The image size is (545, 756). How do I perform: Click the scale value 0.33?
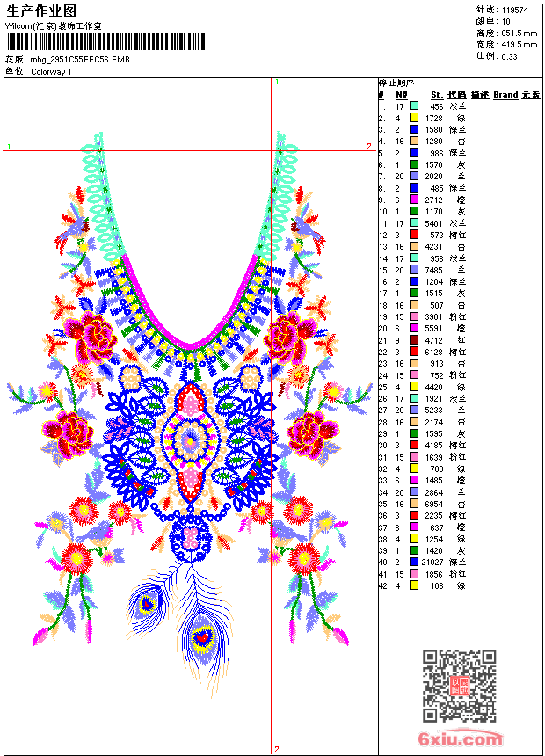coord(509,57)
